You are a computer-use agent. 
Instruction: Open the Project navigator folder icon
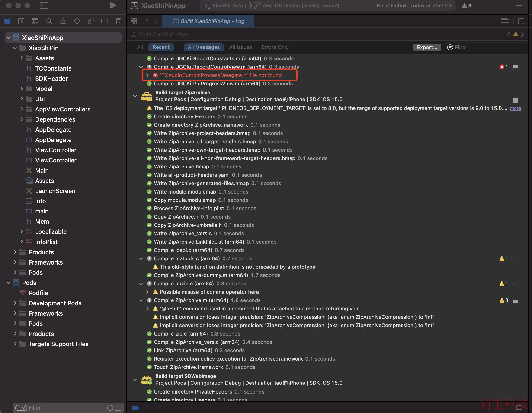[7, 21]
